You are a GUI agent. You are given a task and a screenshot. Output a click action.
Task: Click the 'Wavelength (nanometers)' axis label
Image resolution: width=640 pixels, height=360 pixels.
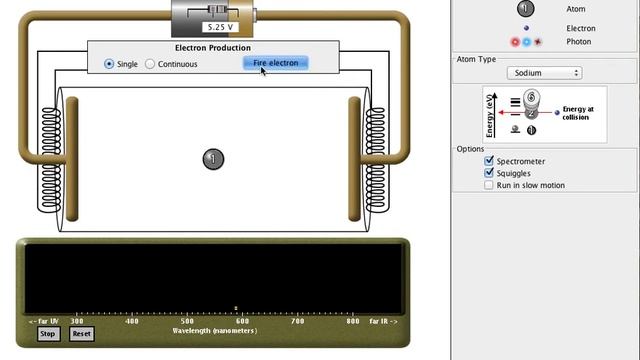coord(215,331)
